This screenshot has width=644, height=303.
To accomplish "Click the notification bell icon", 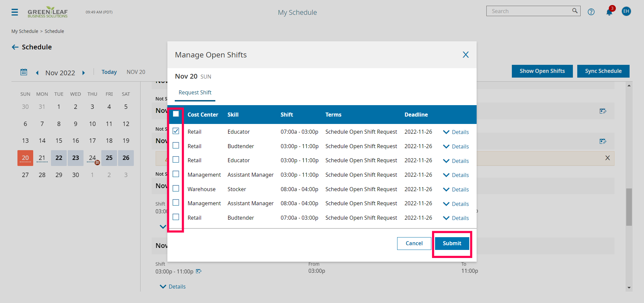I will coord(609,12).
